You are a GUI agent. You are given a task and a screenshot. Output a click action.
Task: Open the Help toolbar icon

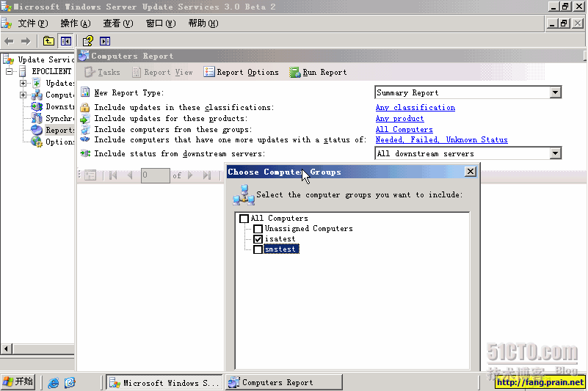[88, 41]
